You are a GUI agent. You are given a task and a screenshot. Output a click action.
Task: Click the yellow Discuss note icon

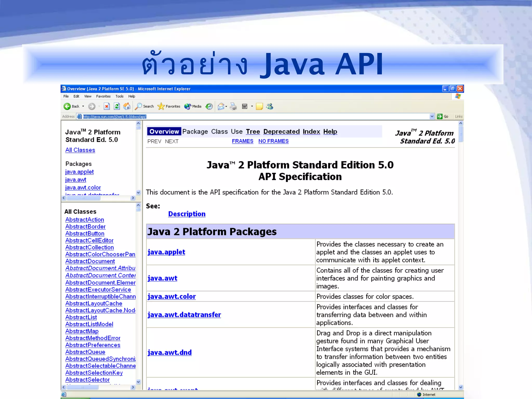259,106
